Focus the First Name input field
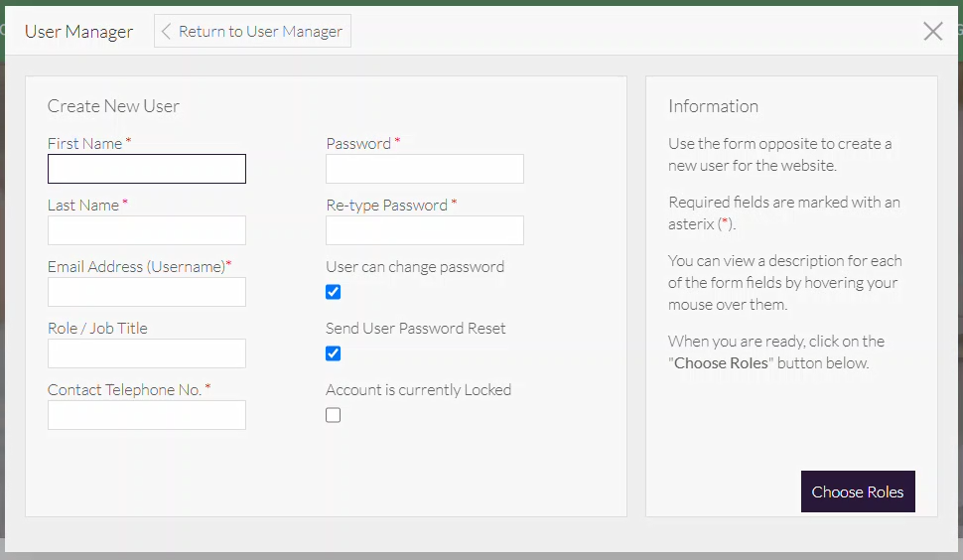The height and width of the screenshot is (560, 963). coord(147,169)
